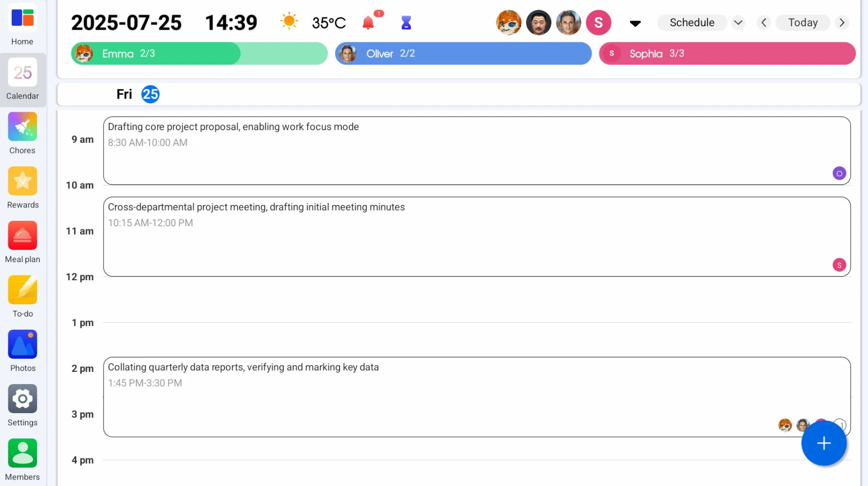The height and width of the screenshot is (486, 868).
Task: Click the blue hourglass timer icon
Action: point(406,22)
